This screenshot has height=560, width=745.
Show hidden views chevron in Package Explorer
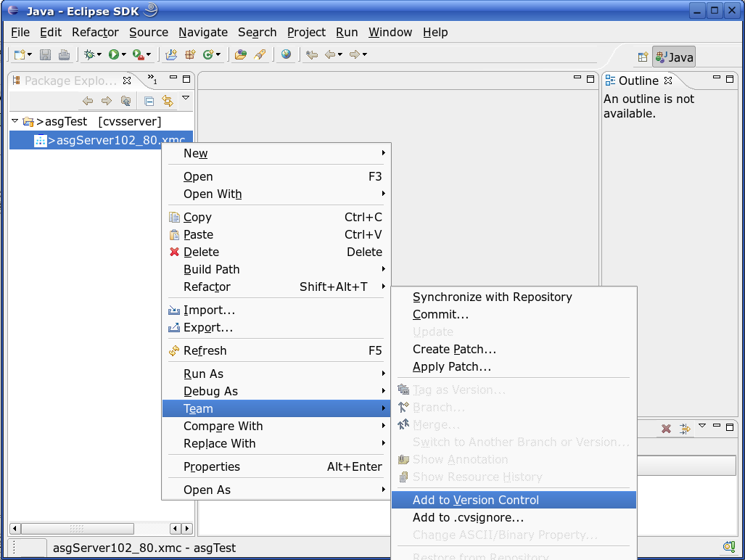(152, 79)
